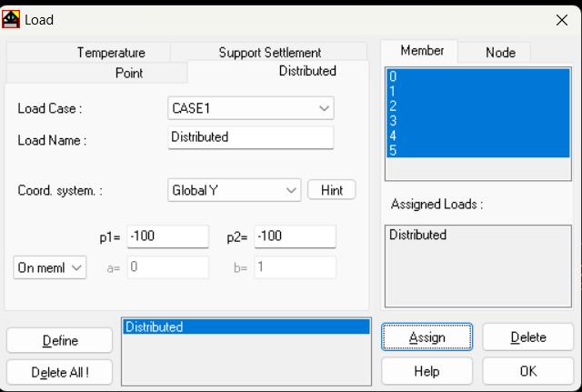The image size is (582, 392).
Task: Expand the On member position dropdown
Action: click(50, 267)
